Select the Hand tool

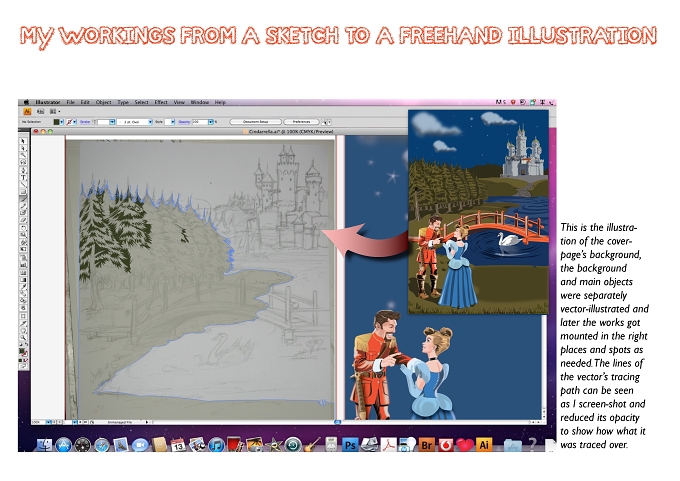point(23,332)
